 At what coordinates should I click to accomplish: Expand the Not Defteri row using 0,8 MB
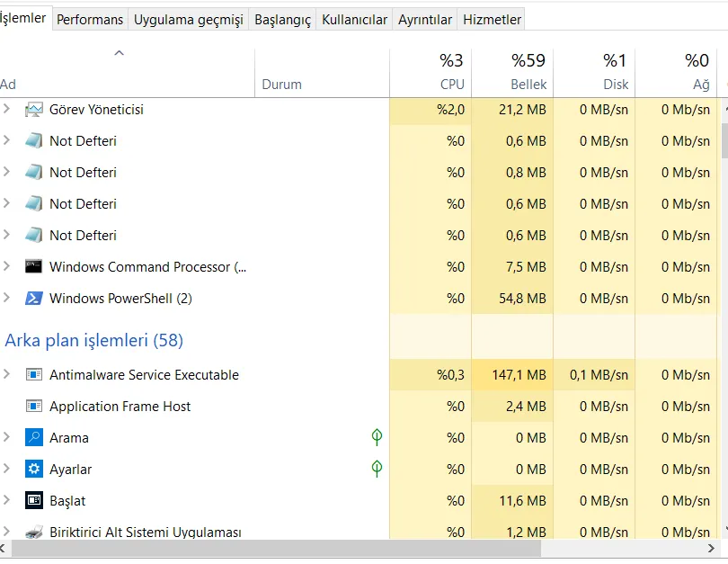tap(6, 172)
